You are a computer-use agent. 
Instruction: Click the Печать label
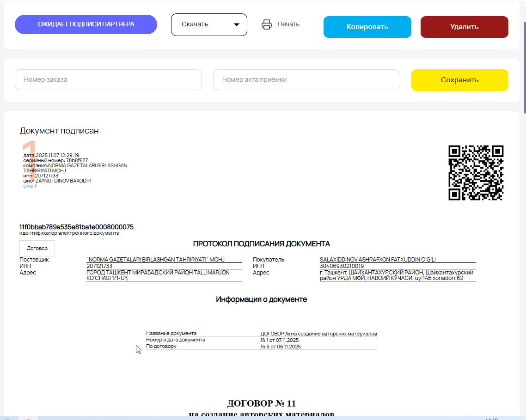tap(288, 24)
